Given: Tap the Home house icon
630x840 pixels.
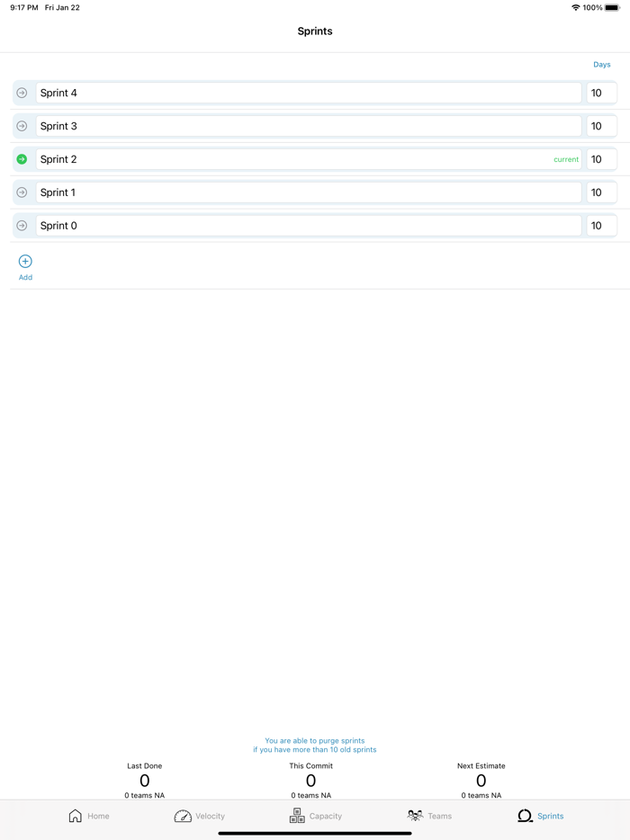Looking at the screenshot, I should click(x=75, y=816).
